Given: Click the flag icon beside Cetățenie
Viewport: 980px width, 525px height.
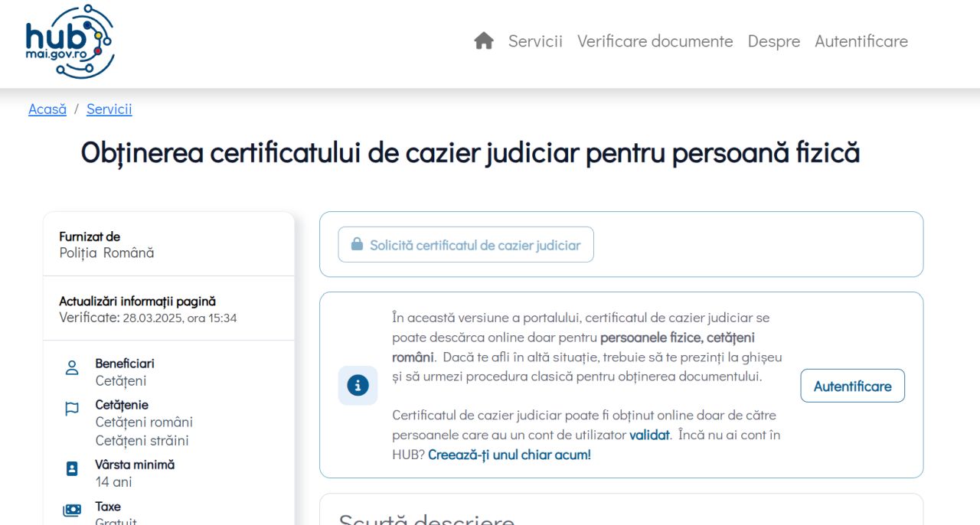Looking at the screenshot, I should (x=72, y=409).
